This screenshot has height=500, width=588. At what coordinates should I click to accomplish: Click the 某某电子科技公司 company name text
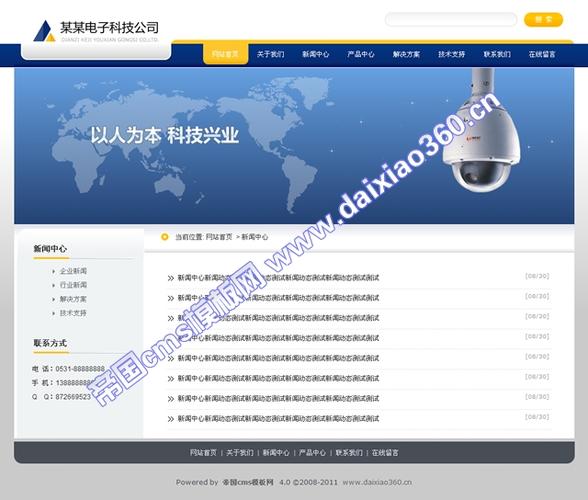(x=109, y=27)
